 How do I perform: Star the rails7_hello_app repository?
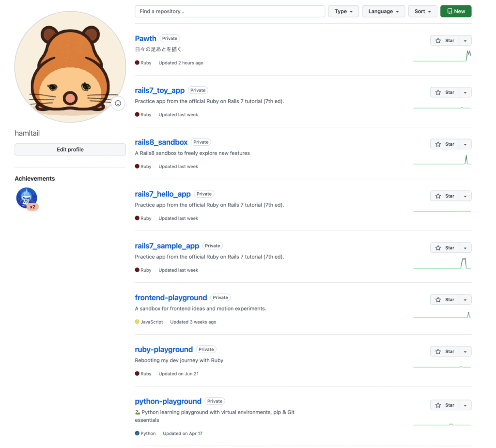(445, 196)
